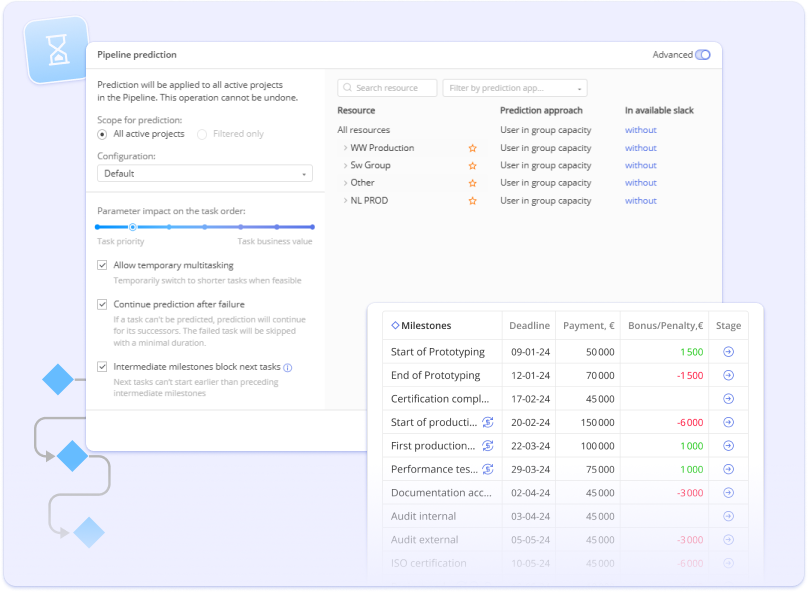Click the star icon for NL PROD
Screen dimensions: 808x592
[x=473, y=201]
